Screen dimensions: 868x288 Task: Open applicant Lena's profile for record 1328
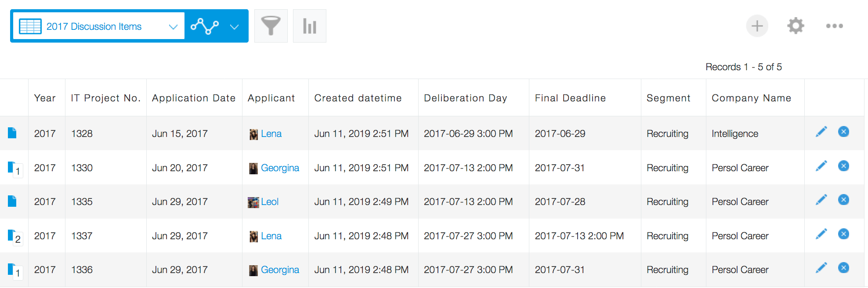(271, 133)
